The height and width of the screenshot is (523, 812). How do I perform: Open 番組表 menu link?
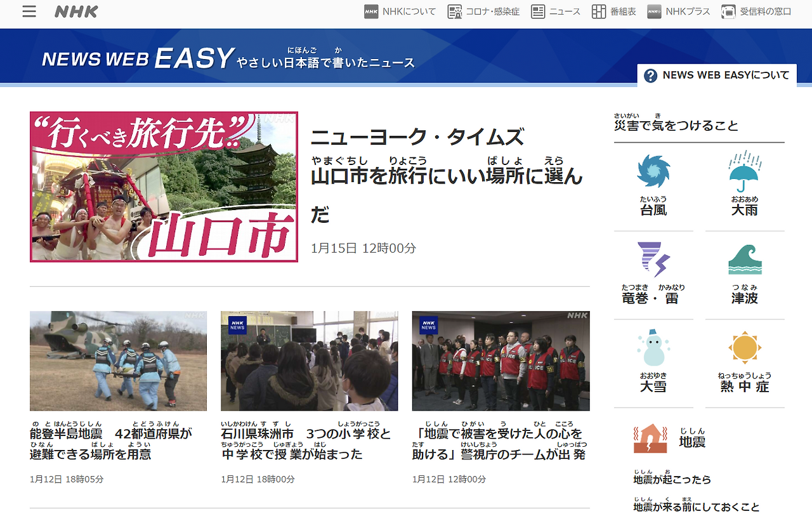(x=623, y=11)
